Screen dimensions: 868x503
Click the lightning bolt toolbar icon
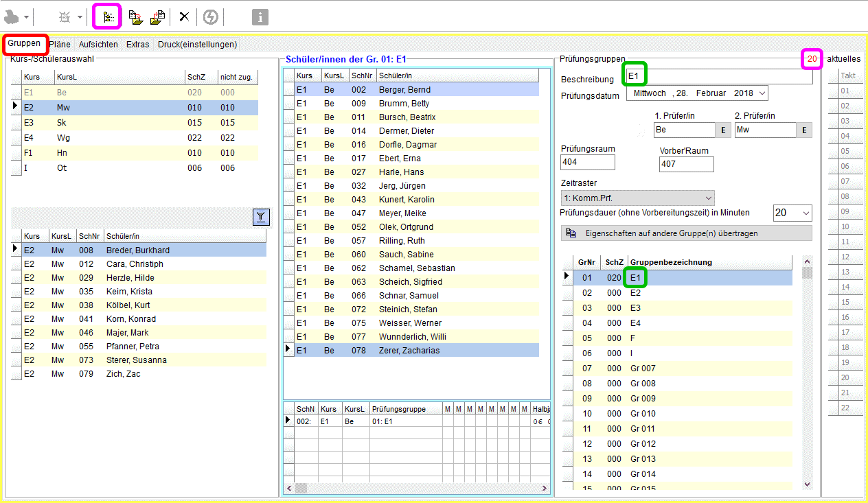tap(210, 17)
